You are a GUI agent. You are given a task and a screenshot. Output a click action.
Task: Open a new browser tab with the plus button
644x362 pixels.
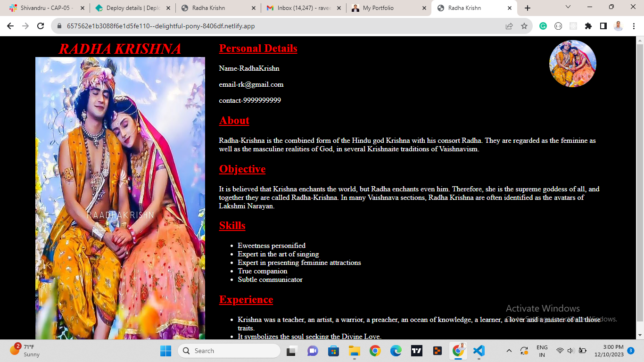tap(527, 8)
